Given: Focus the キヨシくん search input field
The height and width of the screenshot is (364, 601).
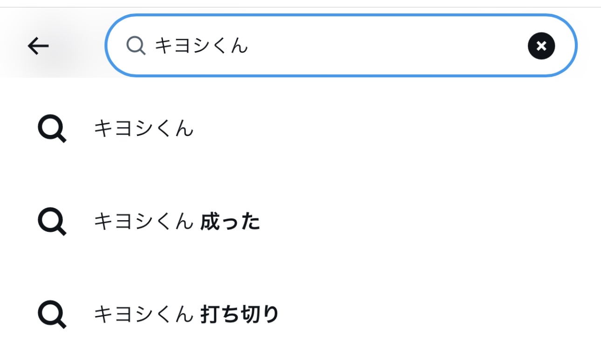Looking at the screenshot, I should click(x=326, y=46).
